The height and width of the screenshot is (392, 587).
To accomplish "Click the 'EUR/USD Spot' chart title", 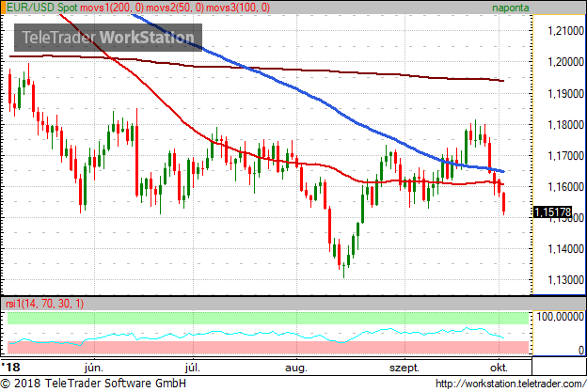I will click(42, 8).
